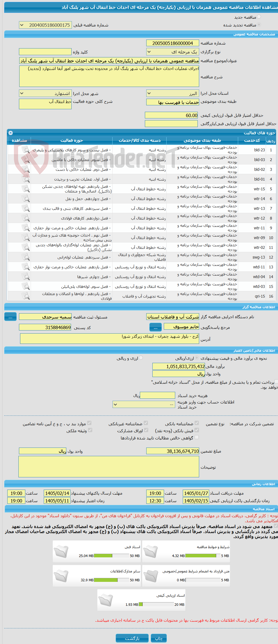Select the ارزی/ریالی radio option
The height and width of the screenshot is (644, 278).
(x=197, y=358)
